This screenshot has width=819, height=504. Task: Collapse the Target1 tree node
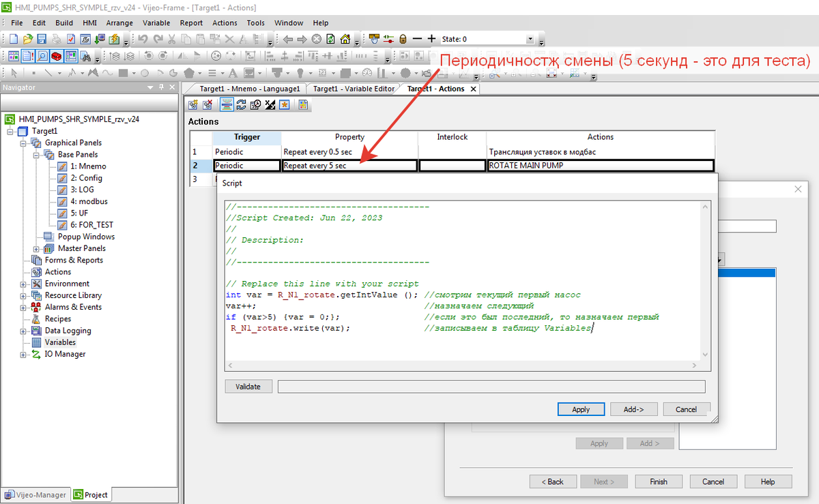11,130
